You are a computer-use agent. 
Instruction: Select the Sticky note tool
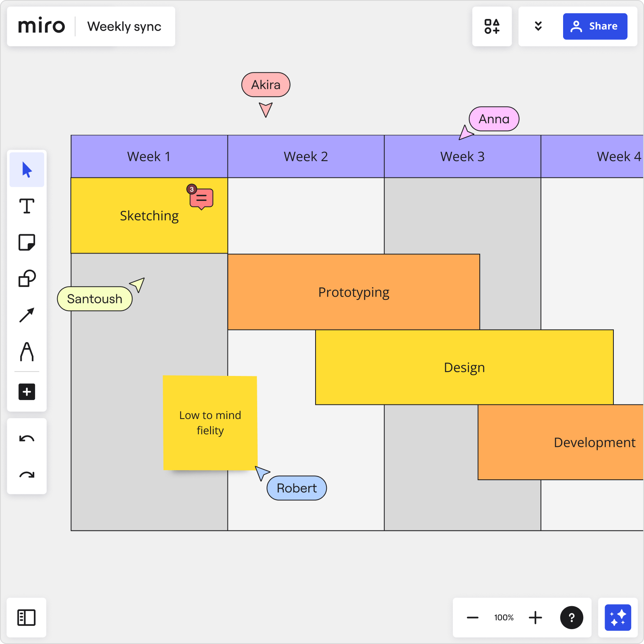point(27,242)
